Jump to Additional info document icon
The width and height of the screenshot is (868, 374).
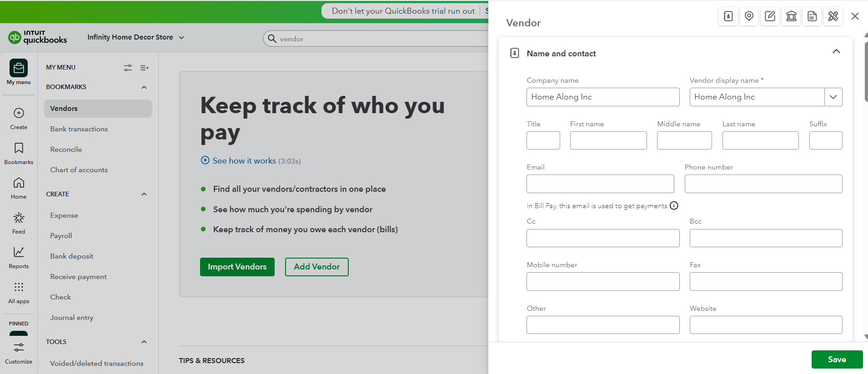(x=812, y=16)
